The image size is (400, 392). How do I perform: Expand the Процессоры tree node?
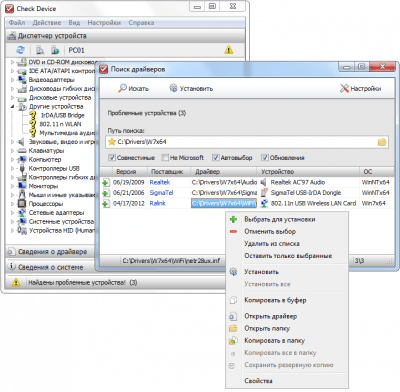(x=12, y=204)
